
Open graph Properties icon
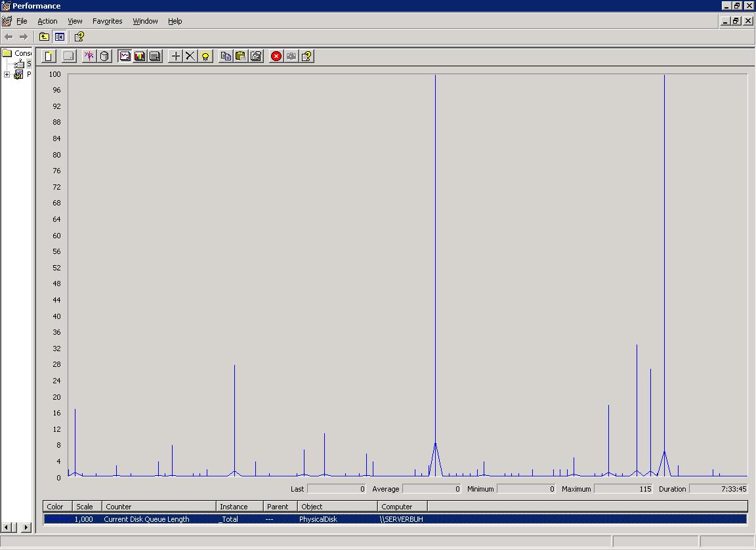(256, 56)
